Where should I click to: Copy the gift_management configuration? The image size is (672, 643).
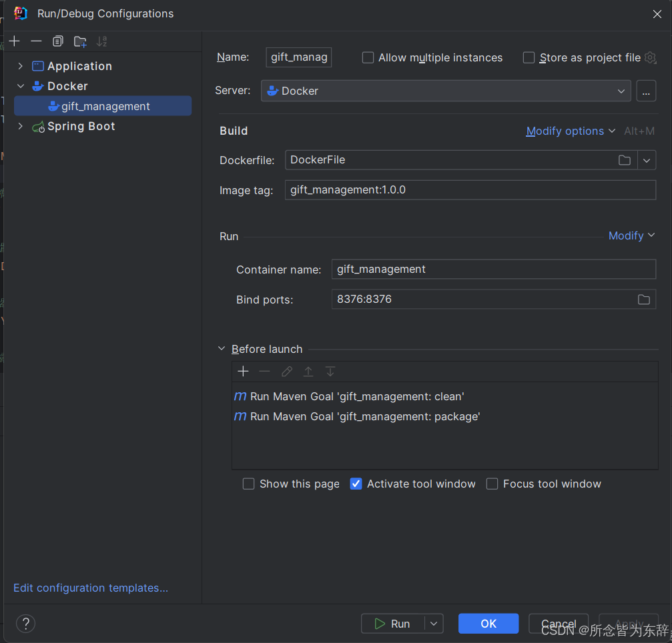pos(57,41)
